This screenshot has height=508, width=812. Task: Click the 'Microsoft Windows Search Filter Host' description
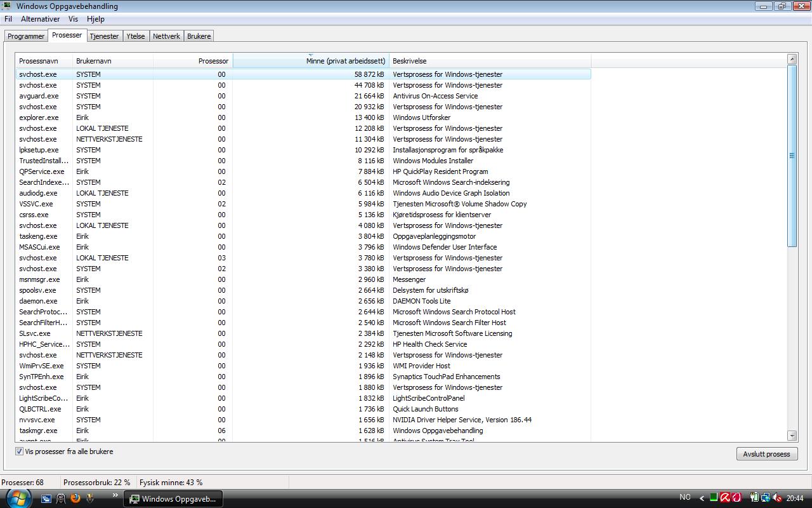point(449,323)
